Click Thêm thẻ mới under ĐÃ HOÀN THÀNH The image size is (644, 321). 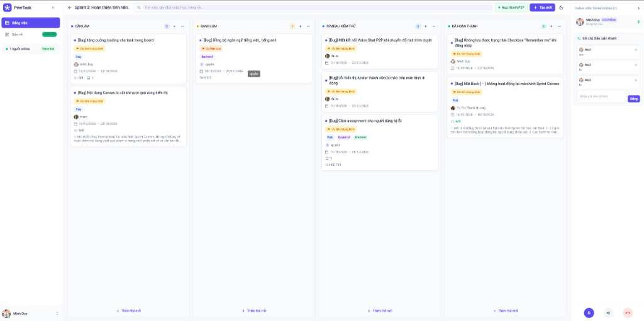pyautogui.click(x=506, y=311)
